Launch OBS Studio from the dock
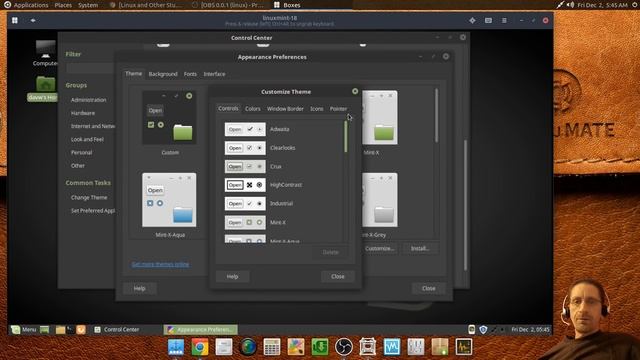640x360 pixels. pos(344,347)
